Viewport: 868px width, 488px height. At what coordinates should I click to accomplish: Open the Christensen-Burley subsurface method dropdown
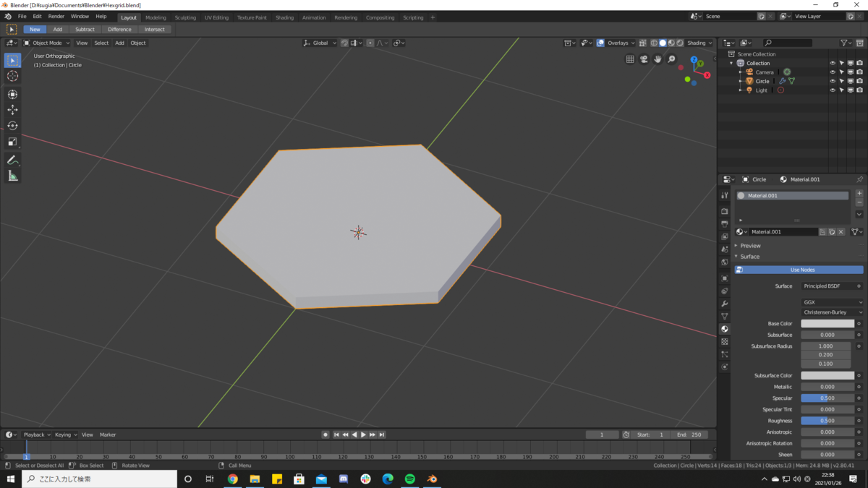click(832, 312)
